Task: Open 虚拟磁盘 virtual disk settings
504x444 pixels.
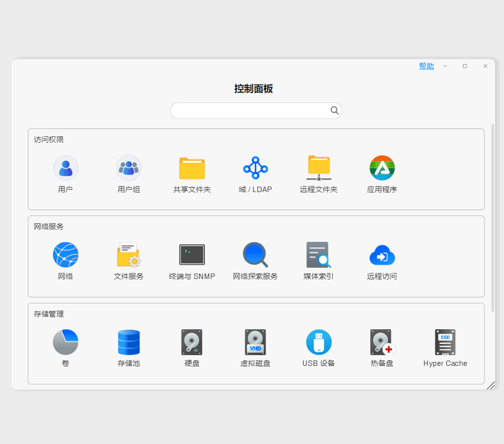Action: point(255,348)
